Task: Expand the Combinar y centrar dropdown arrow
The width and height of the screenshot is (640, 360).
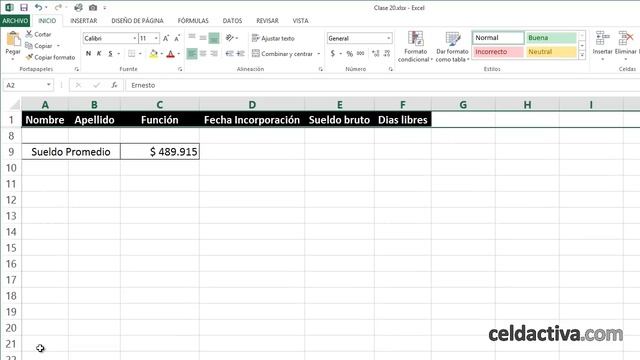Action: (319, 53)
